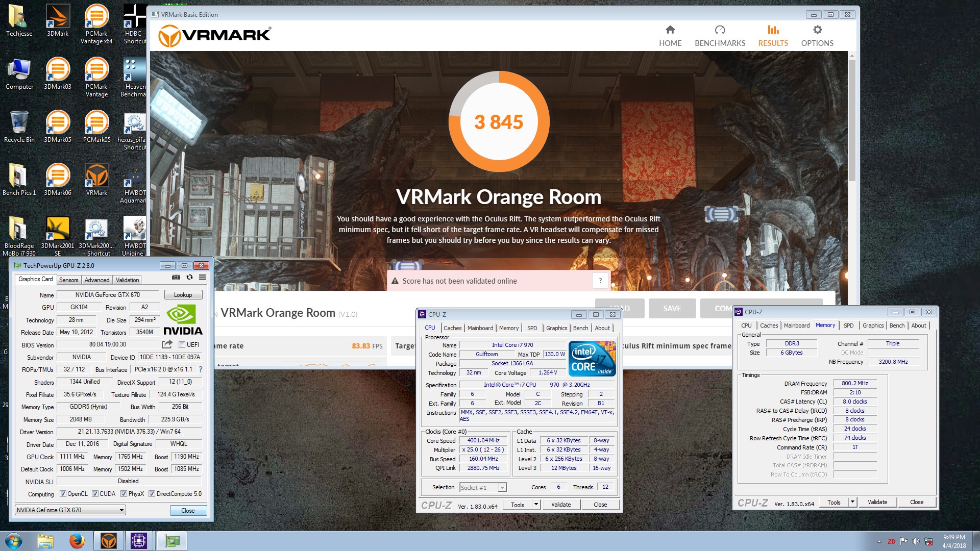Expand Tools arrow in the CPU tab CPU-Z window

(x=536, y=505)
